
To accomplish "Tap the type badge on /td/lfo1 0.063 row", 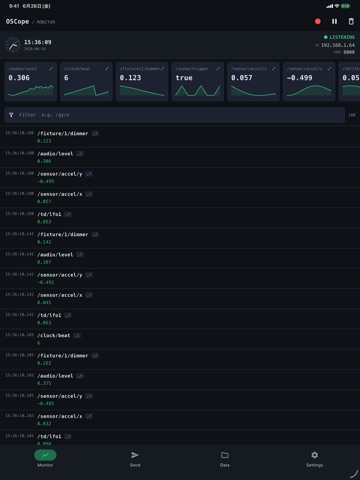I will tap(68, 315).
